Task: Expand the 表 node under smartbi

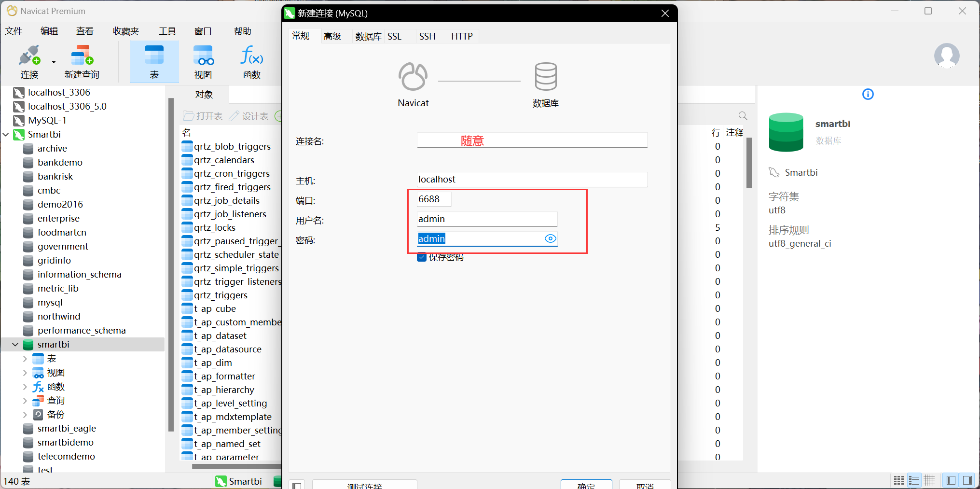Action: (x=25, y=358)
